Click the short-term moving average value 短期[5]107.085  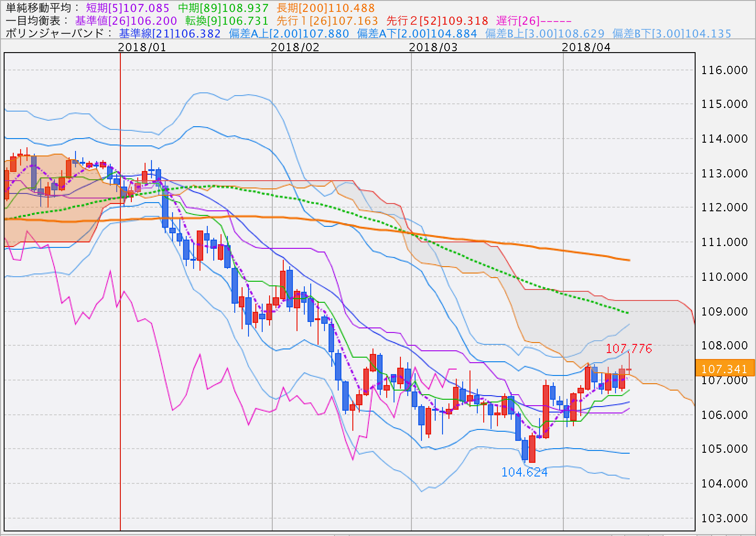(128, 8)
